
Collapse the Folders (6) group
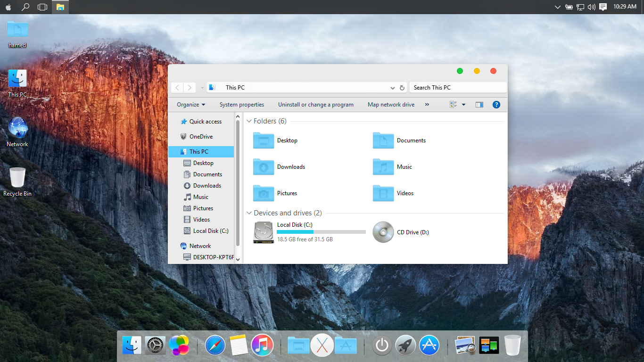249,121
